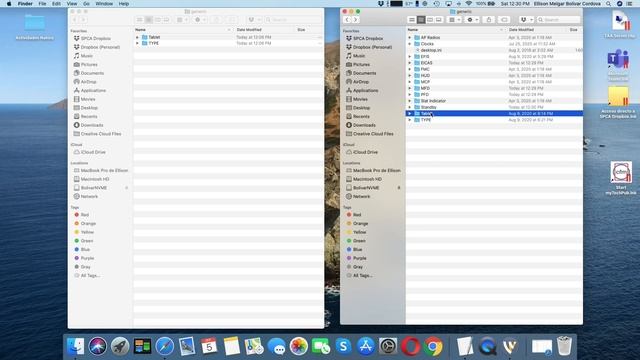Viewport: 640px width, 360px height.
Task: Expand the FMC folder
Action: pyautogui.click(x=410, y=69)
